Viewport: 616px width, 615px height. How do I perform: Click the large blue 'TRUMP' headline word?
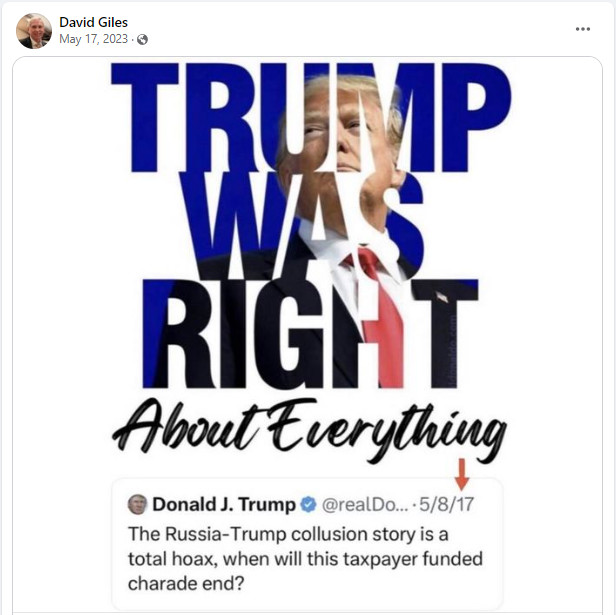[x=311, y=118]
